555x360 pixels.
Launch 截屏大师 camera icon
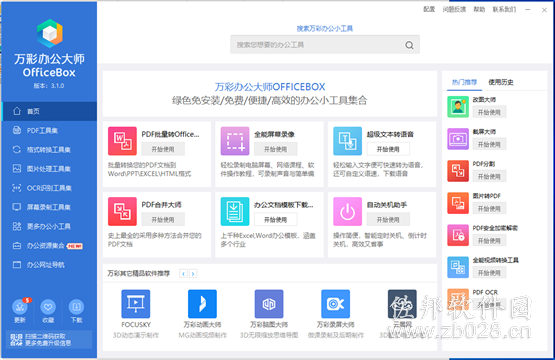point(458,139)
